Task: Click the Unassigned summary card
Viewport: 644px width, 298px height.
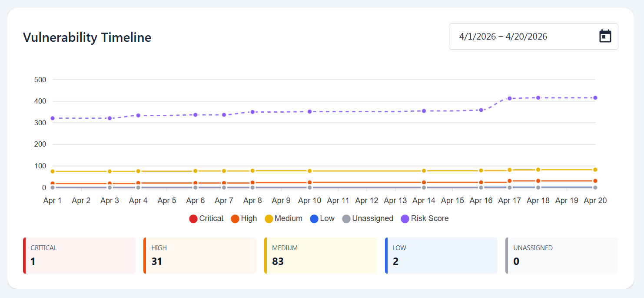Action: click(x=562, y=255)
